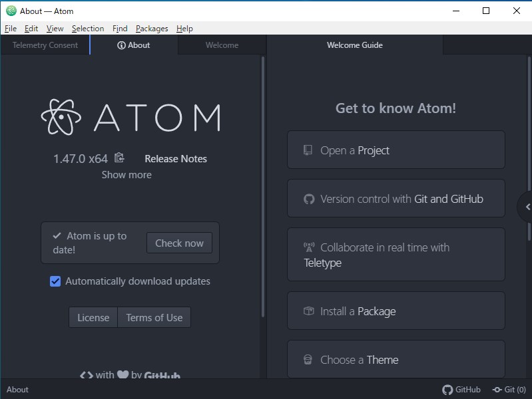
Task: Toggle Automatically download updates checkbox
Action: (55, 281)
